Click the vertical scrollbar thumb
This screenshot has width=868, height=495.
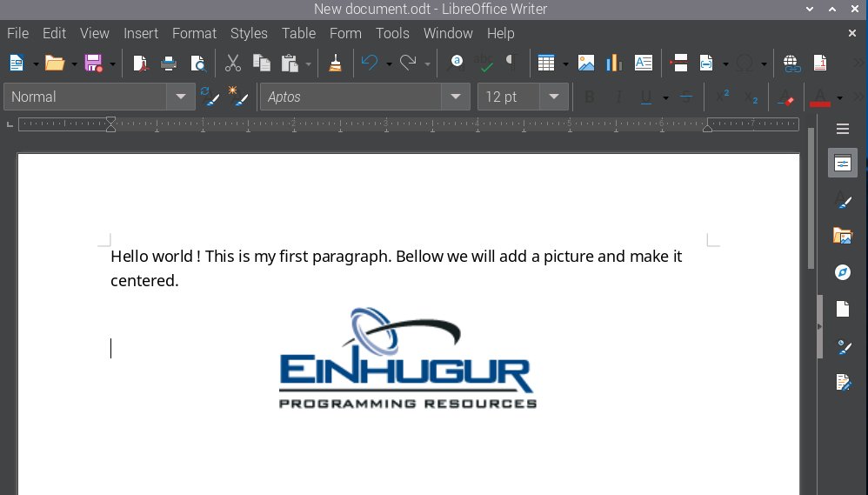[811, 198]
